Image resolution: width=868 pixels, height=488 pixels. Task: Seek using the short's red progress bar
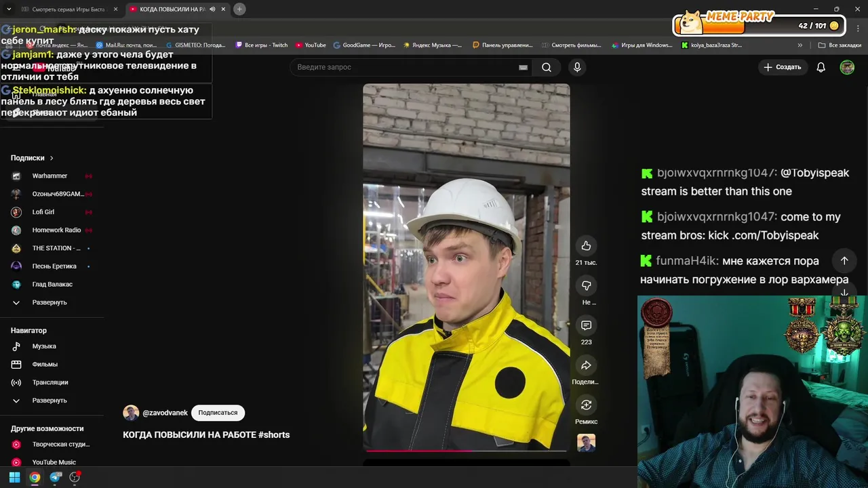click(x=466, y=450)
